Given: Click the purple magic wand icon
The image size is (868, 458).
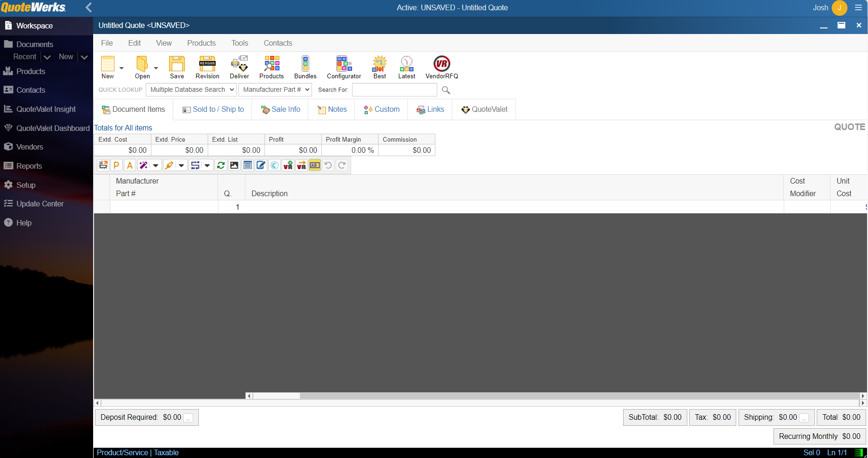Looking at the screenshot, I should [x=143, y=165].
